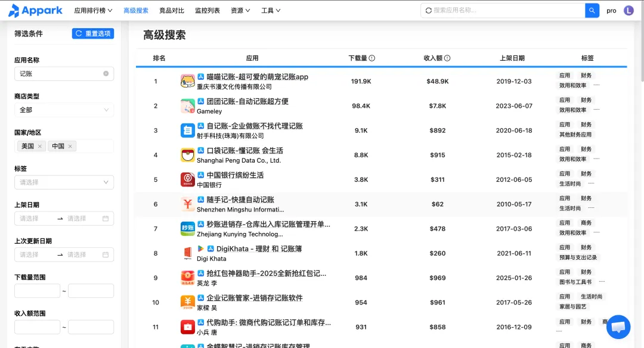Remove the 美国 country tag
Image resolution: width=644 pixels, height=348 pixels.
(40, 146)
